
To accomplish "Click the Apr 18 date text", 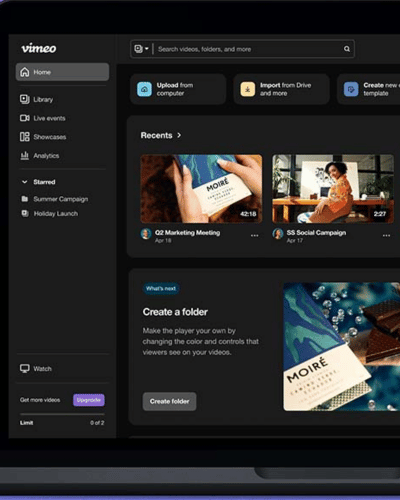I will point(163,240).
